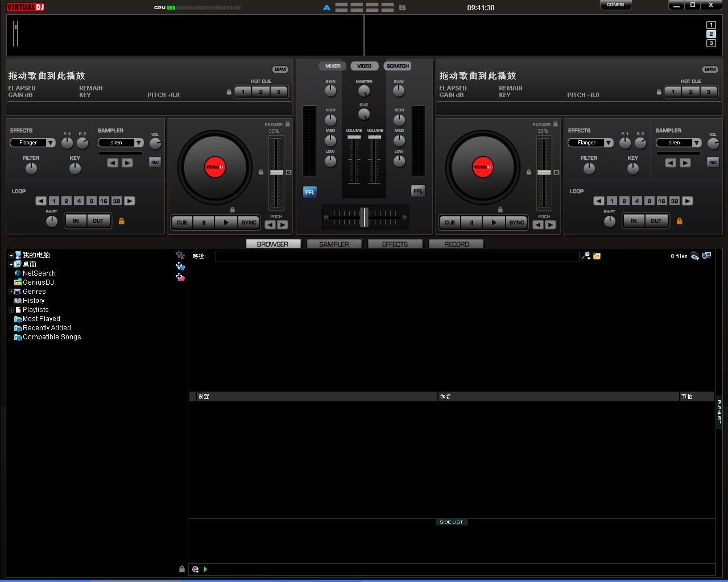The height and width of the screenshot is (582, 728).
Task: Click SYNC on the right deck
Action: coord(516,223)
